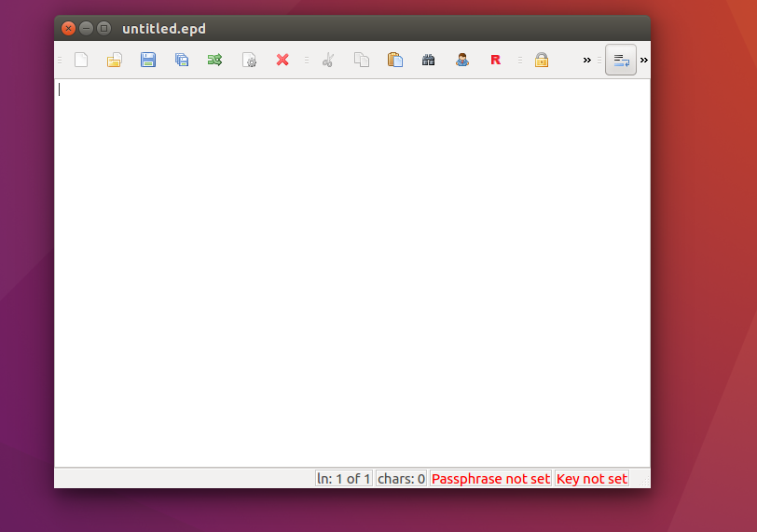
Task: Toggle the word wrap button
Action: point(621,60)
